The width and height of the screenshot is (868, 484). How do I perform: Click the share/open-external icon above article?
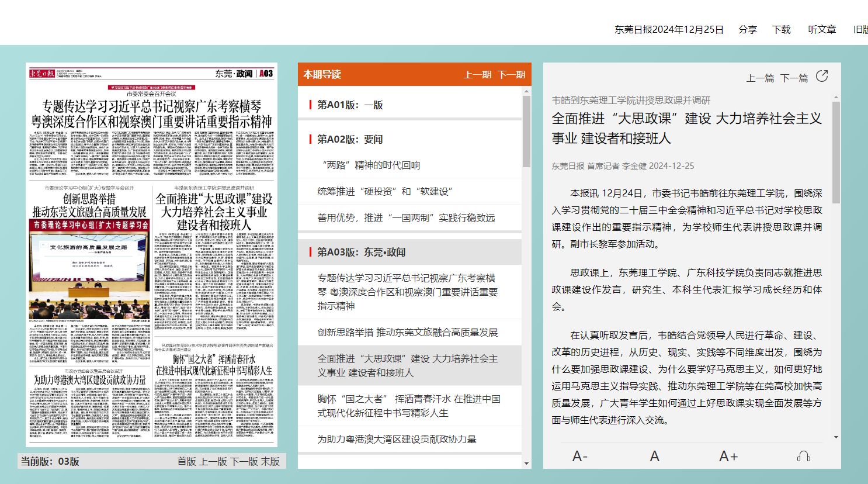(822, 77)
